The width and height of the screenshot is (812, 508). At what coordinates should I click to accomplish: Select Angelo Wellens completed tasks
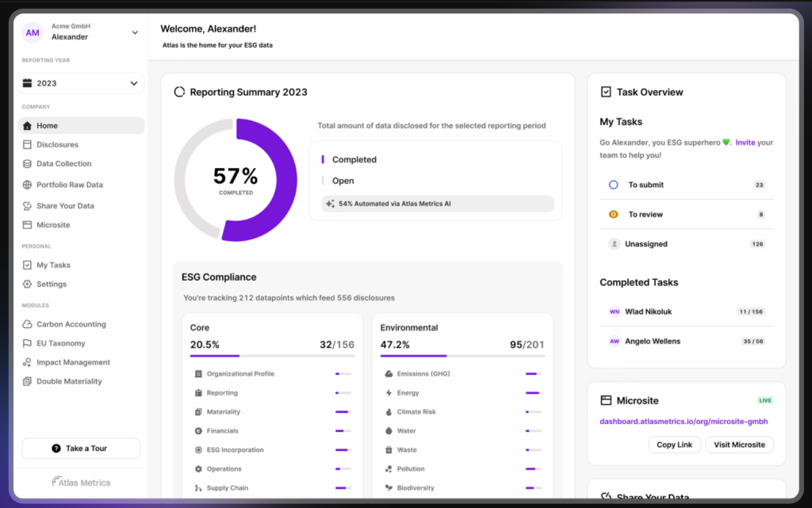687,342
